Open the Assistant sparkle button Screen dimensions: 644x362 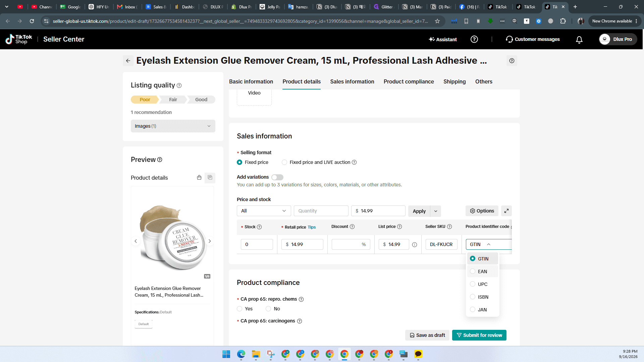coord(443,39)
